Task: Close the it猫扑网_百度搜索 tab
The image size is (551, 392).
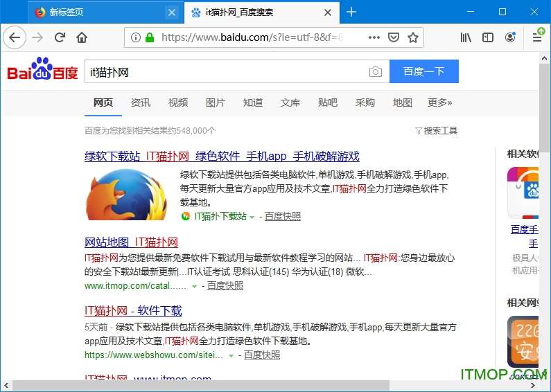Action: click(x=328, y=12)
